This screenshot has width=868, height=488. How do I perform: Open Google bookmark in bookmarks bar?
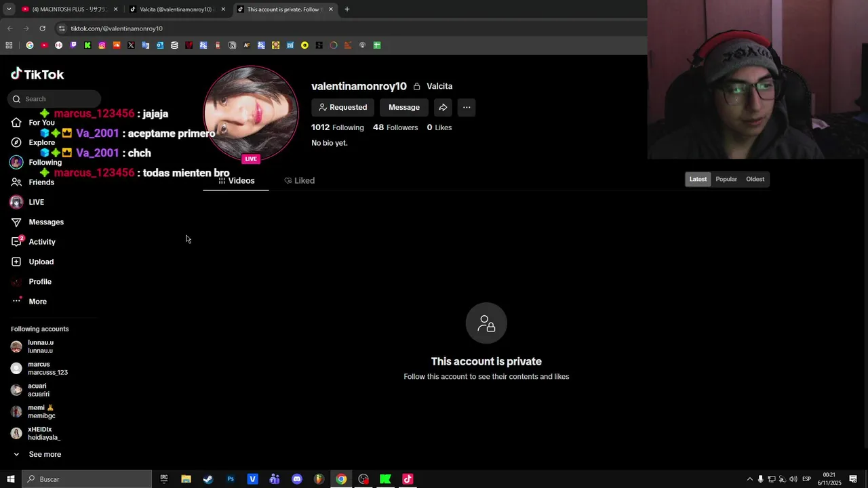pos(30,45)
